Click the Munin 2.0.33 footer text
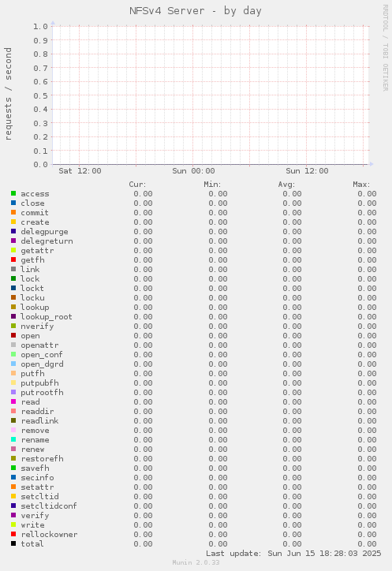Screen dimensions: 392x571 pos(196,562)
